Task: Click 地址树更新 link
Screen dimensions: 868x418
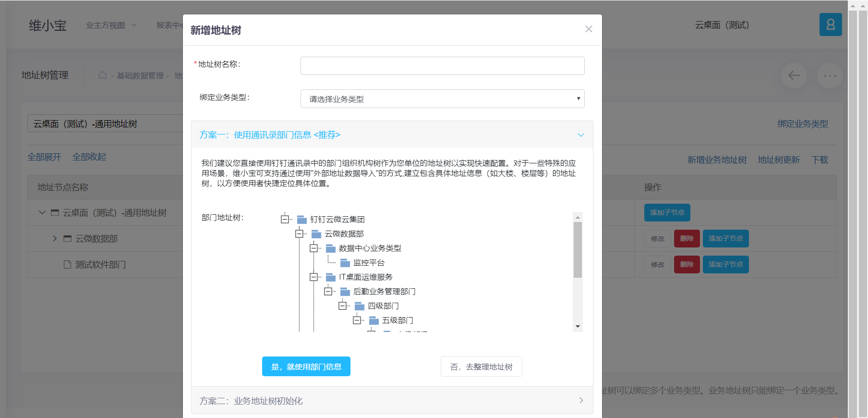Action: coord(779,160)
